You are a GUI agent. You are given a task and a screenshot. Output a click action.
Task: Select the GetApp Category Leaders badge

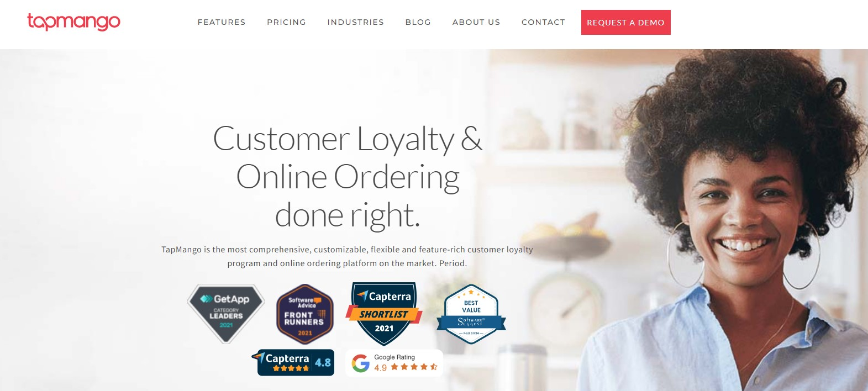coord(226,314)
